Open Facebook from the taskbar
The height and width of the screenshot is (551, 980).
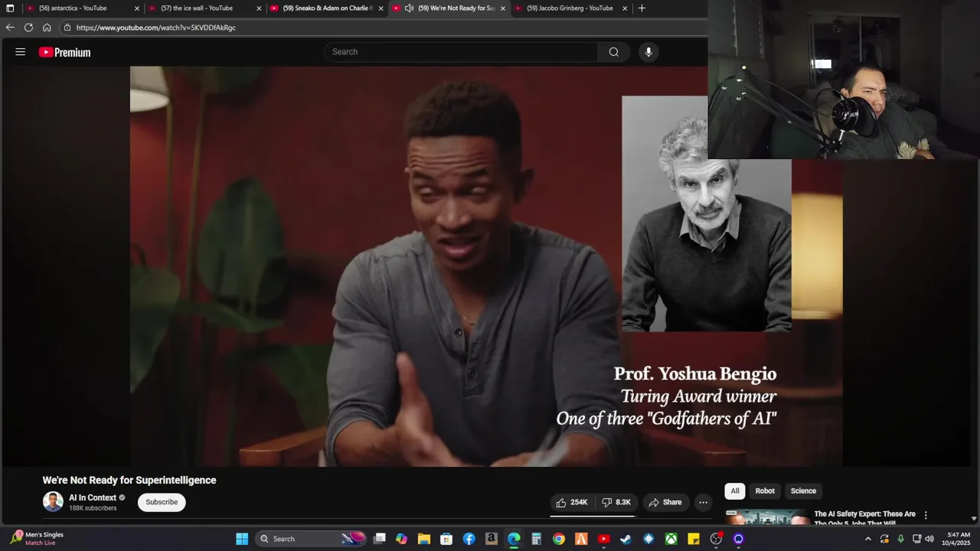[x=469, y=539]
